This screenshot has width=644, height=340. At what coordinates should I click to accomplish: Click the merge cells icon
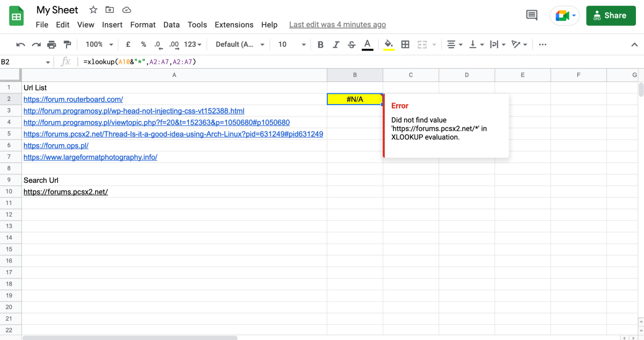pos(422,45)
